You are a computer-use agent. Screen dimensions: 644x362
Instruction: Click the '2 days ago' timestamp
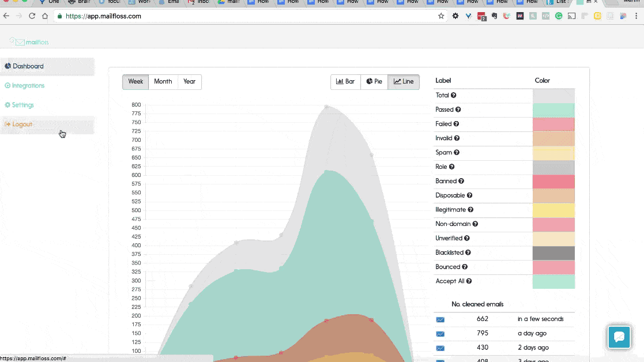coord(533,348)
